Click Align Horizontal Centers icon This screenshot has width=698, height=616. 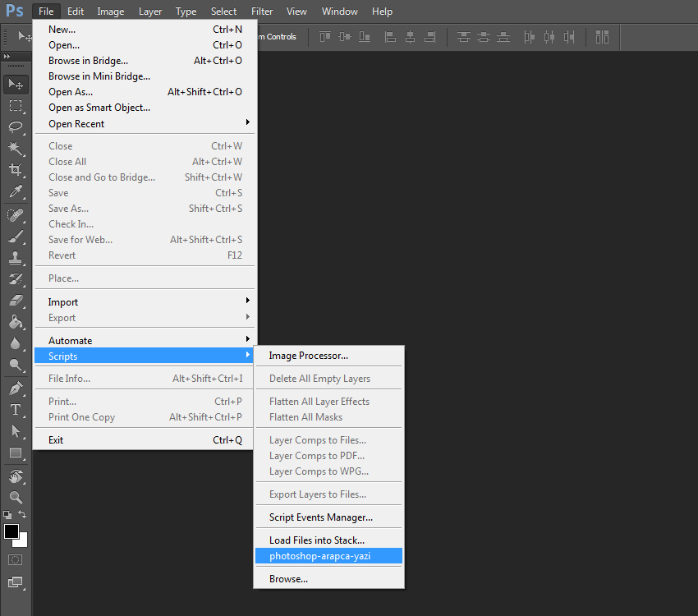point(411,36)
